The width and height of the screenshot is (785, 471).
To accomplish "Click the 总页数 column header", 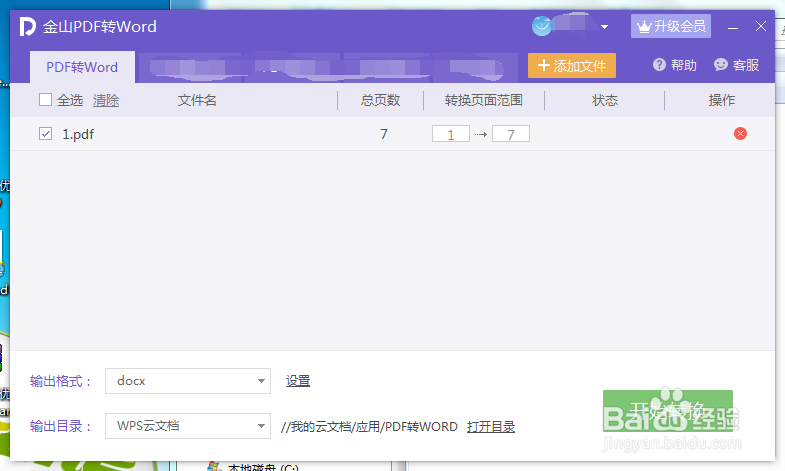I will [380, 100].
